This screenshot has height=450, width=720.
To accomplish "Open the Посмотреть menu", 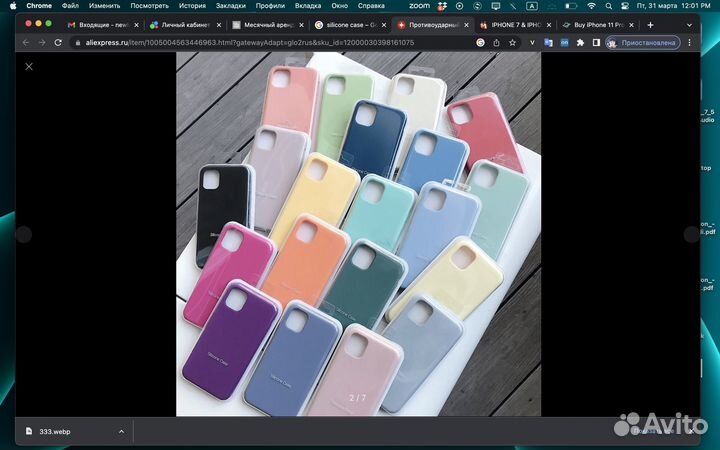I will 150,6.
